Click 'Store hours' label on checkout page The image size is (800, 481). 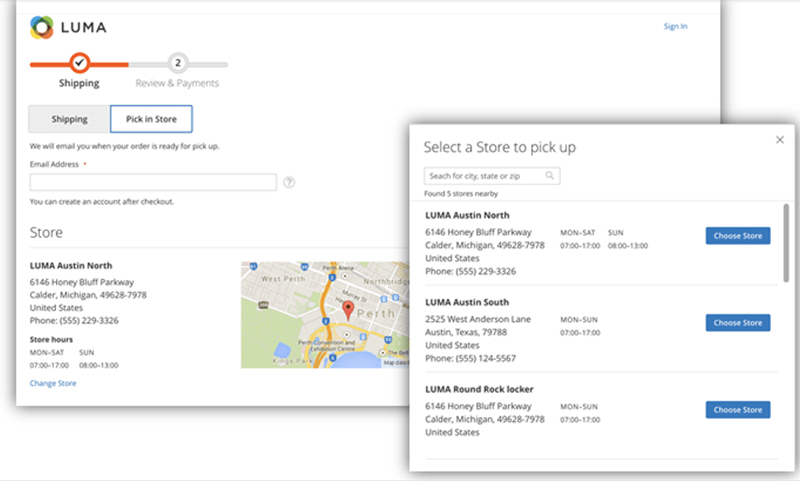(51, 339)
